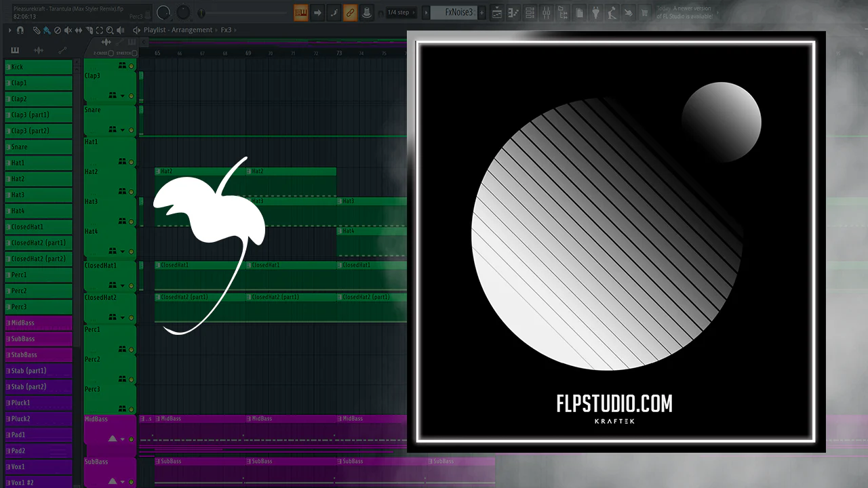This screenshot has width=868, height=488.
Task: Click the Arrangement breadcrumb label
Action: pyautogui.click(x=192, y=30)
